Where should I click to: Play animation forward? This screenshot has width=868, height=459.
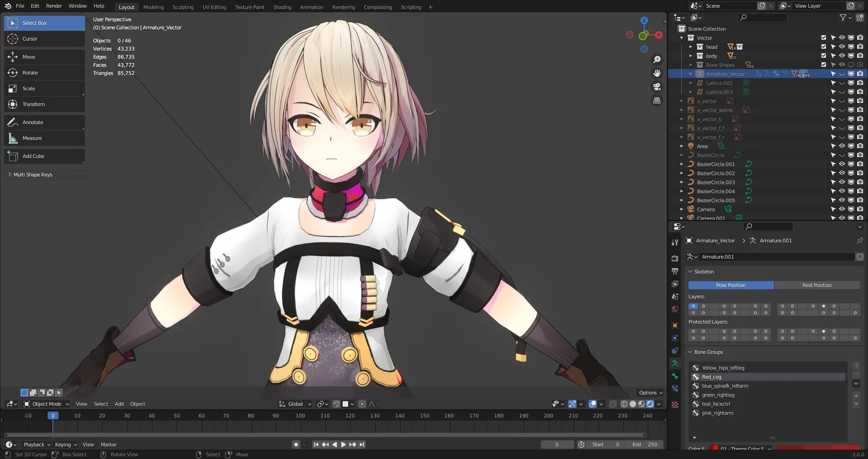(x=343, y=444)
